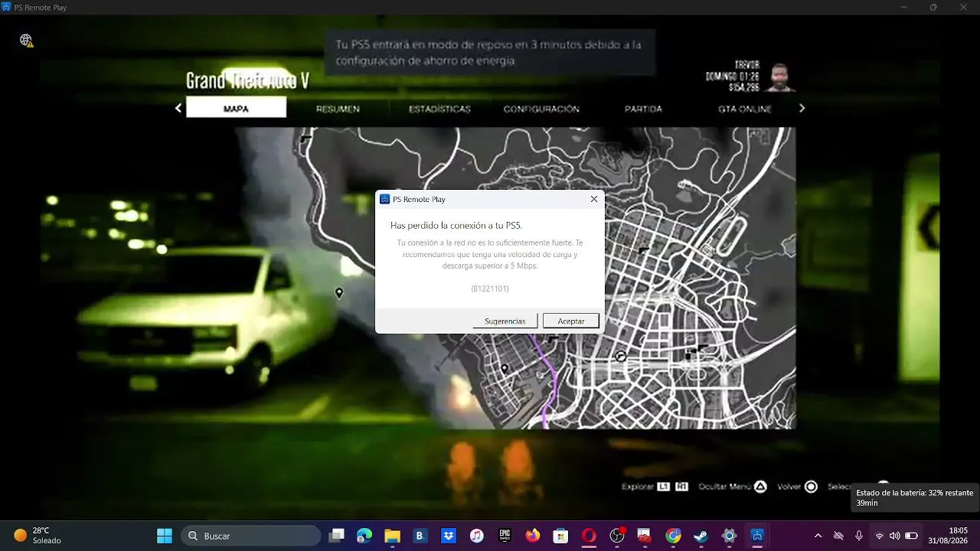Close the connection lost dialog
Image resolution: width=980 pixels, height=551 pixels.
tap(594, 199)
